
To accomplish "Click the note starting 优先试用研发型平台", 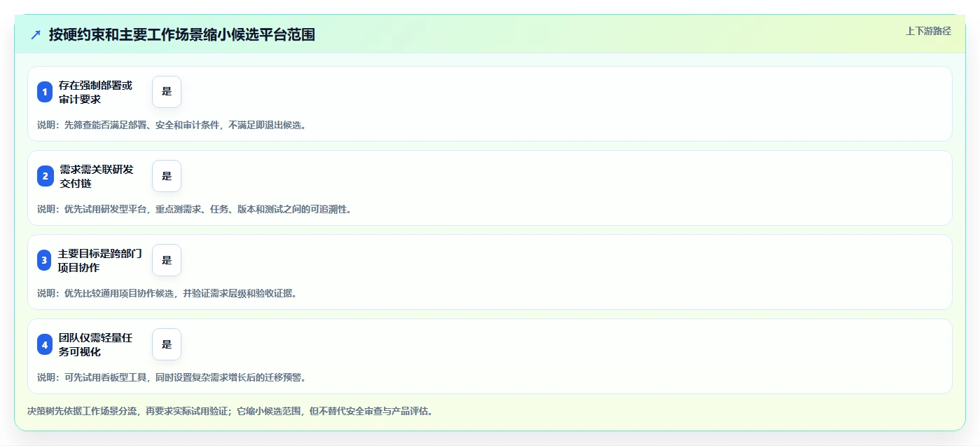I will 194,209.
